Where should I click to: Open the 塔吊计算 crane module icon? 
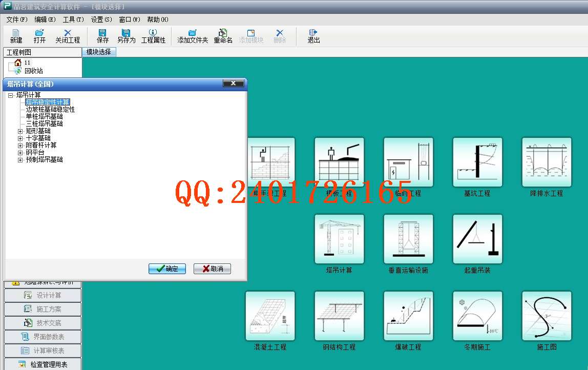coord(339,239)
